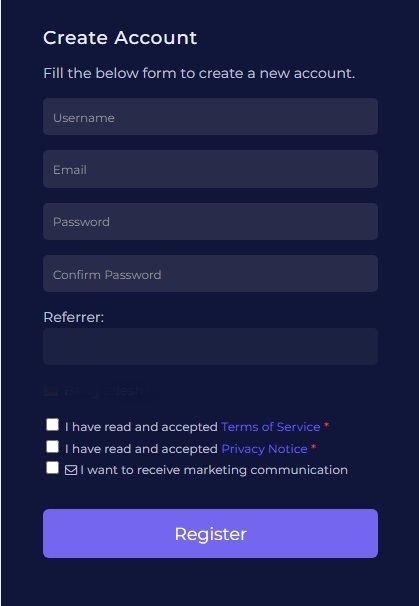The height and width of the screenshot is (606, 419).
Task: Click the Create Account heading
Action: point(120,38)
